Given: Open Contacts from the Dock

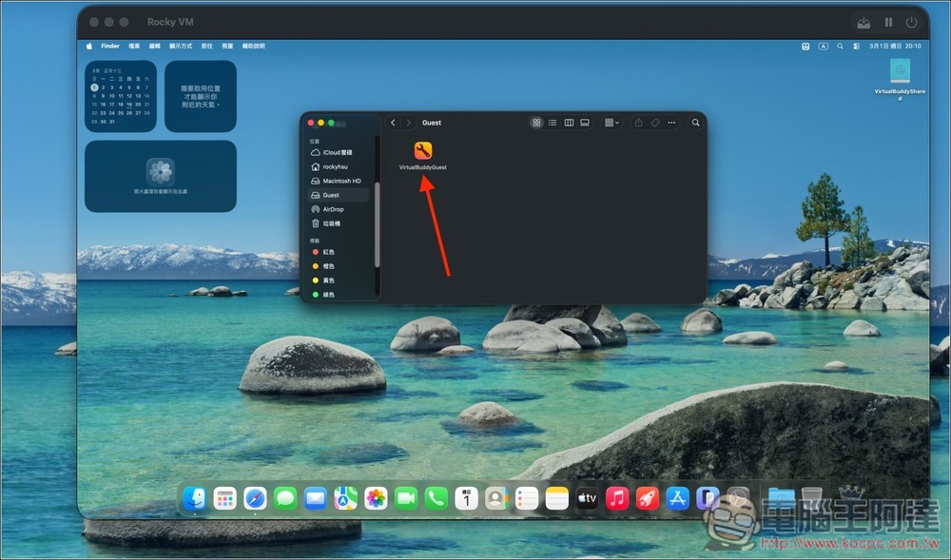Looking at the screenshot, I should click(496, 499).
